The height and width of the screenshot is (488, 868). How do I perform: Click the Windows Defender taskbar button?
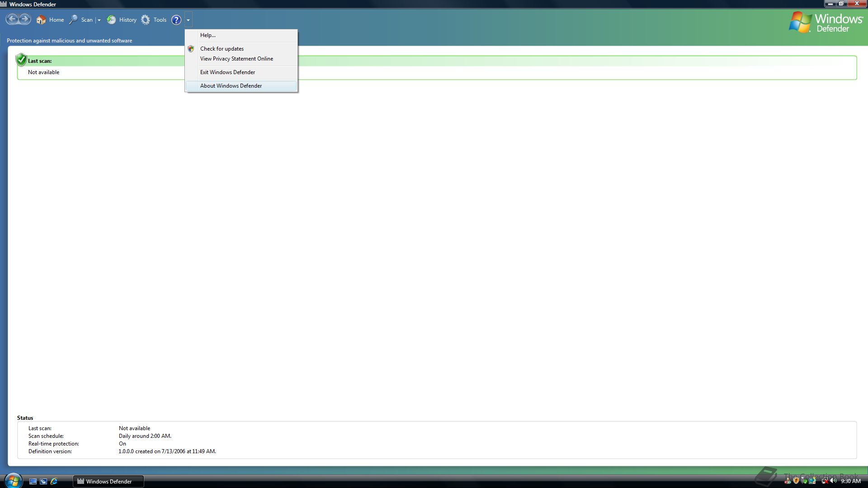tap(108, 482)
